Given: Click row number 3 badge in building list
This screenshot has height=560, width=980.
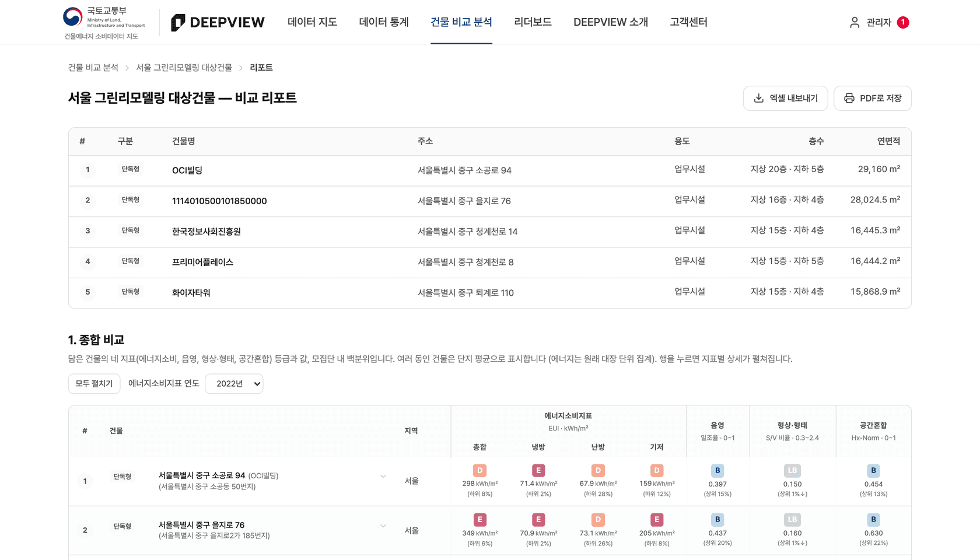Looking at the screenshot, I should 88,231.
